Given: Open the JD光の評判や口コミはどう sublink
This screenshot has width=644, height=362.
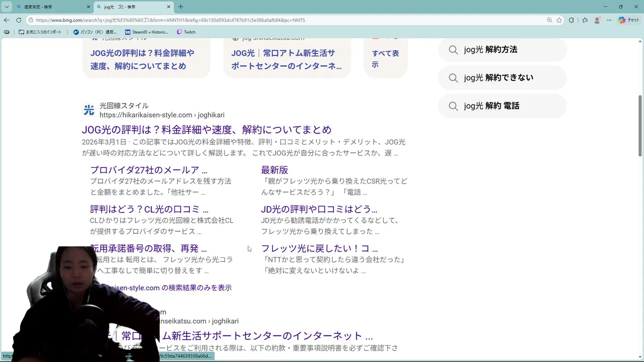Looking at the screenshot, I should pyautogui.click(x=319, y=209).
